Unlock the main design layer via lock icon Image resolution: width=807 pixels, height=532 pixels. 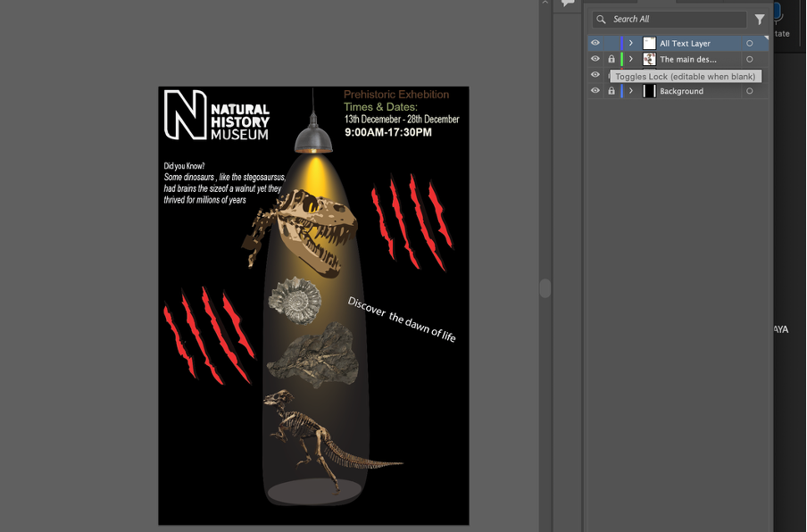(611, 59)
